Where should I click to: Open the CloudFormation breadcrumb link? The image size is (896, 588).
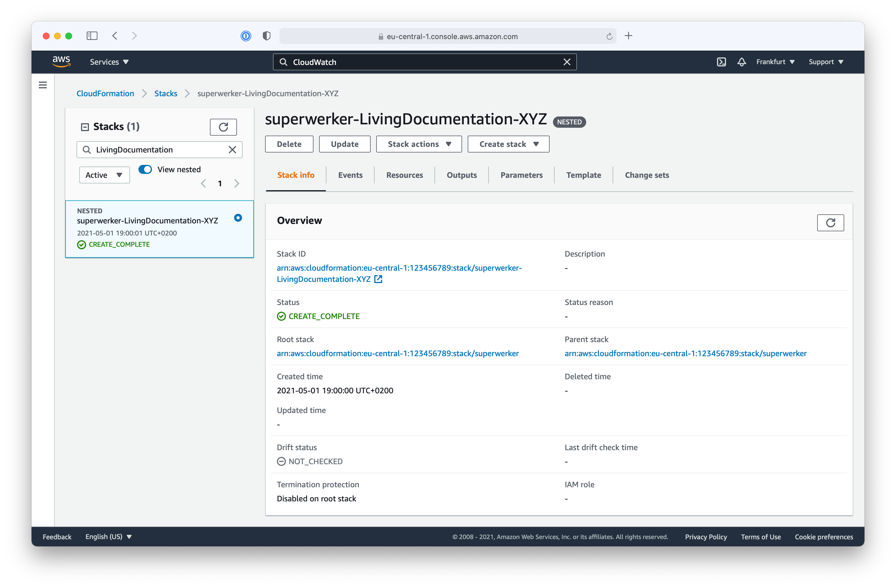point(105,93)
